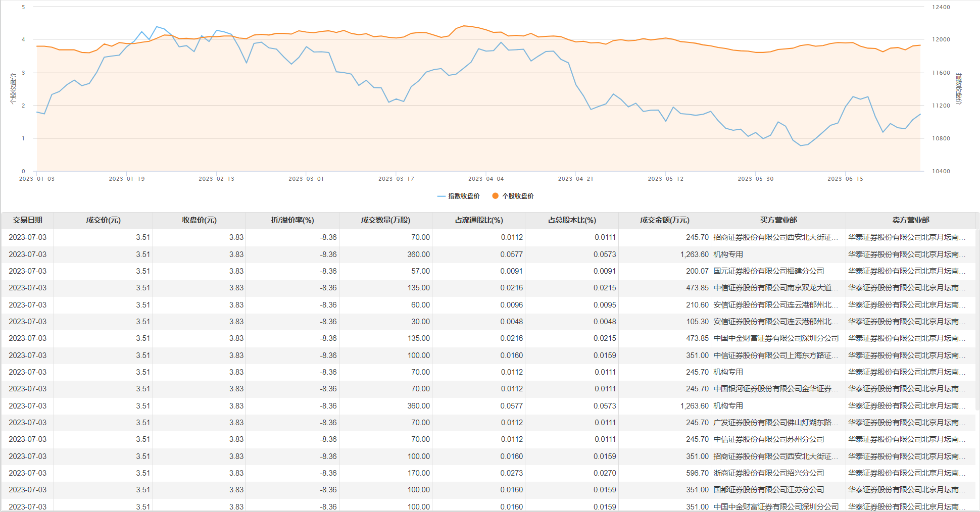Click the blue line marker for 指数收盘价

pos(441,196)
